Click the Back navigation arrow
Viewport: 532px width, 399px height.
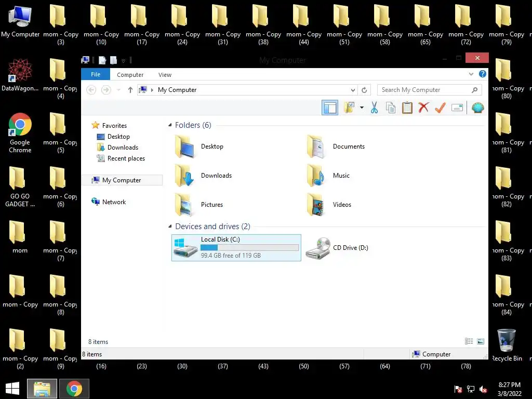coord(91,89)
